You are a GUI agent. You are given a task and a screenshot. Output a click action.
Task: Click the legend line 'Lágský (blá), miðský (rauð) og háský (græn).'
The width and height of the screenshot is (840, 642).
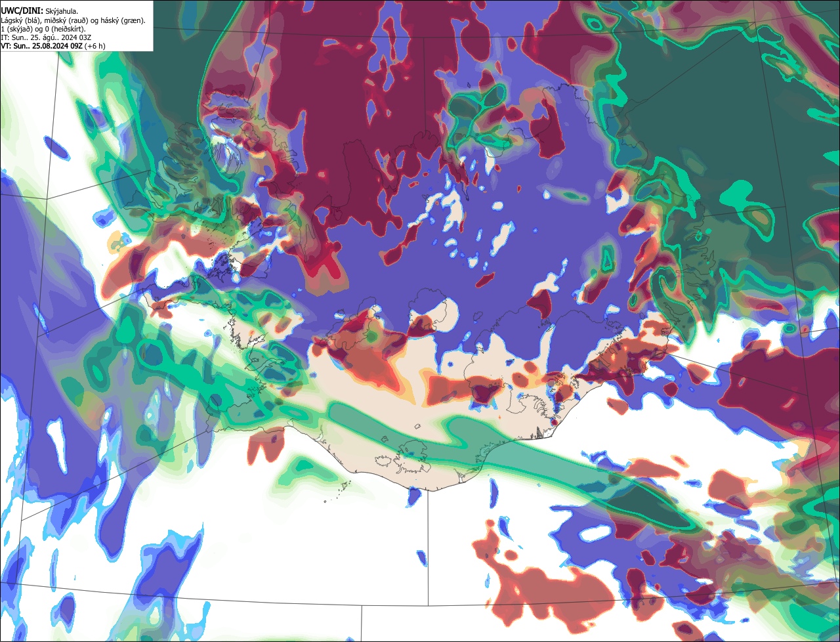tap(73, 20)
